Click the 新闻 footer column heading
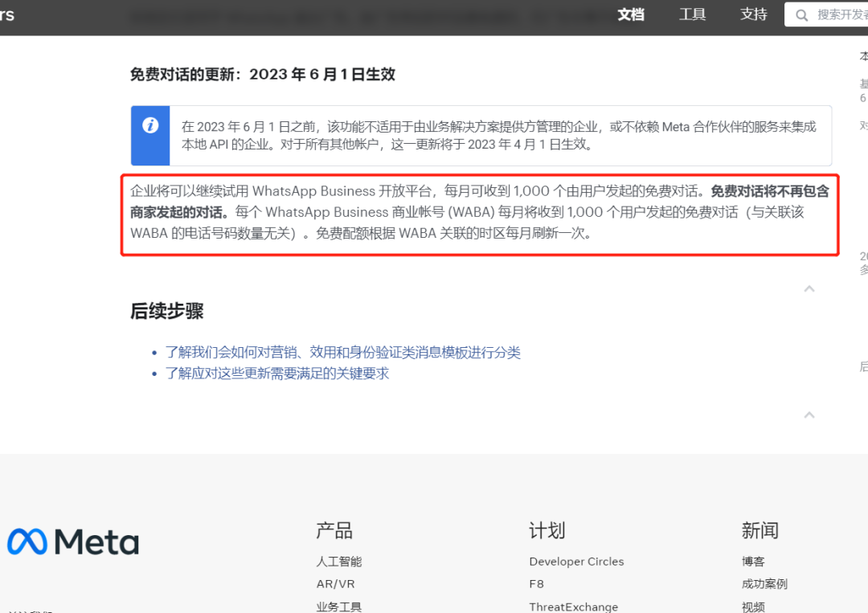 point(759,530)
